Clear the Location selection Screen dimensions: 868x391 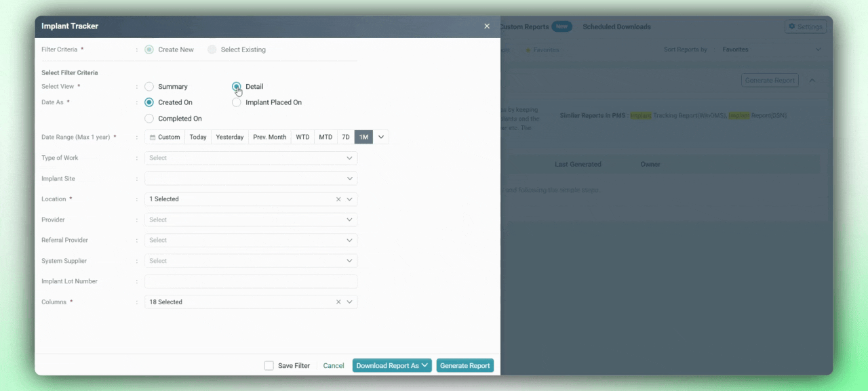(338, 199)
